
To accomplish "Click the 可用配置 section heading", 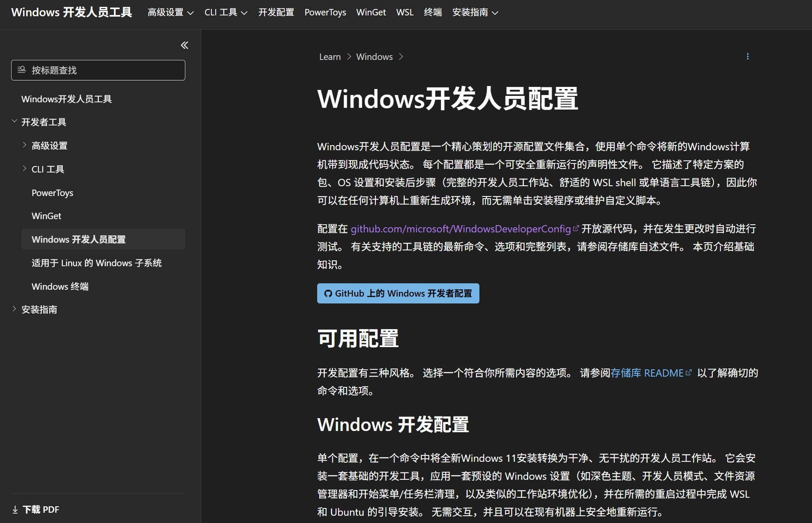I will click(x=358, y=339).
